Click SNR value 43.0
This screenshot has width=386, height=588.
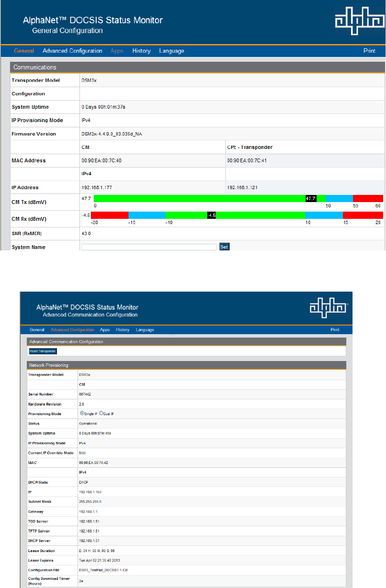point(86,234)
